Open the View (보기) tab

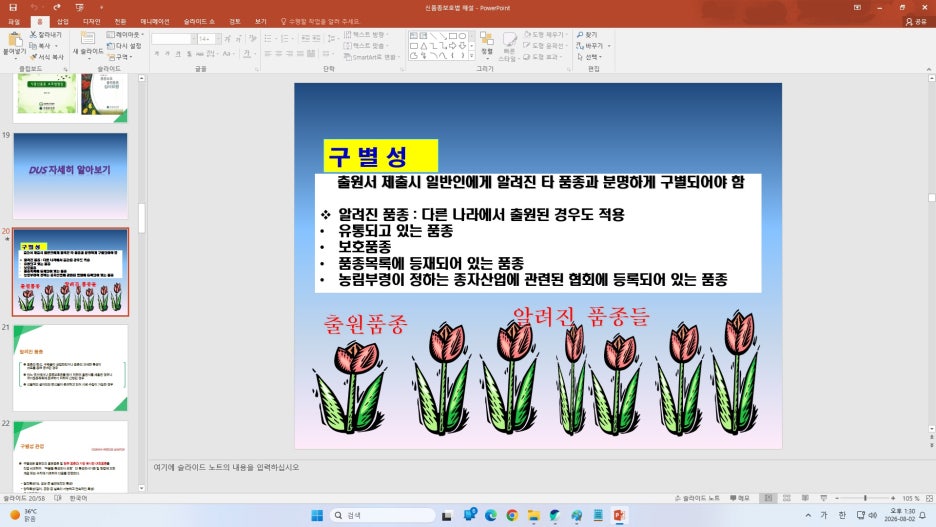pos(260,21)
